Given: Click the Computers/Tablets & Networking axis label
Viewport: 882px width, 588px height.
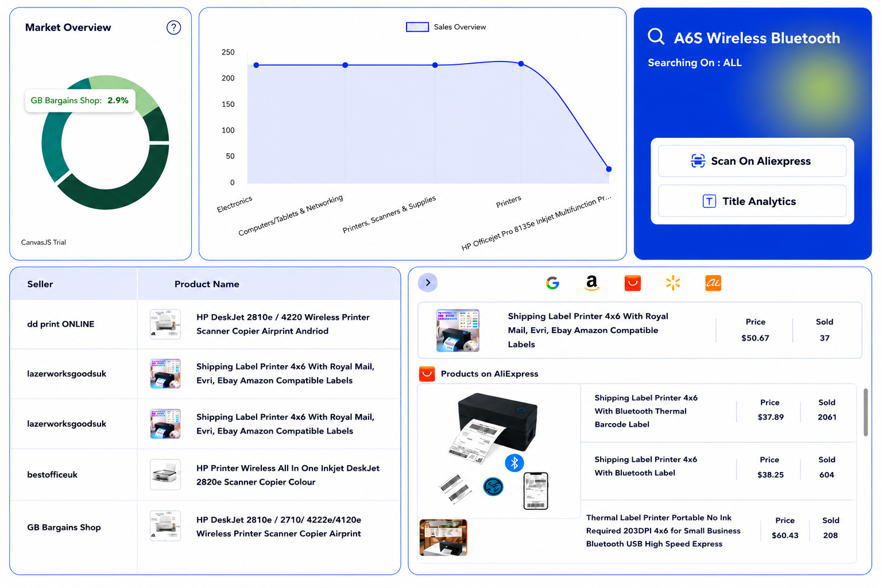Looking at the screenshot, I should [291, 215].
